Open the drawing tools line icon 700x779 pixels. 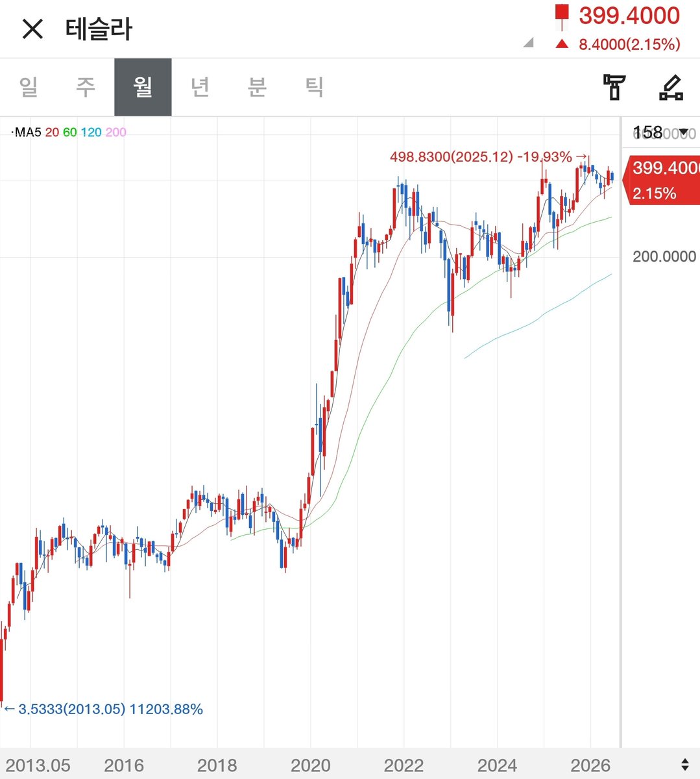[671, 87]
